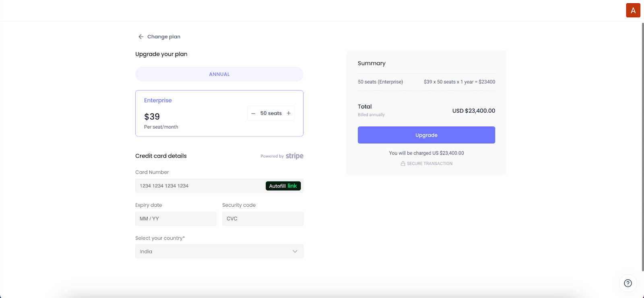Open the help question mark icon
The image size is (644, 298).
click(627, 283)
